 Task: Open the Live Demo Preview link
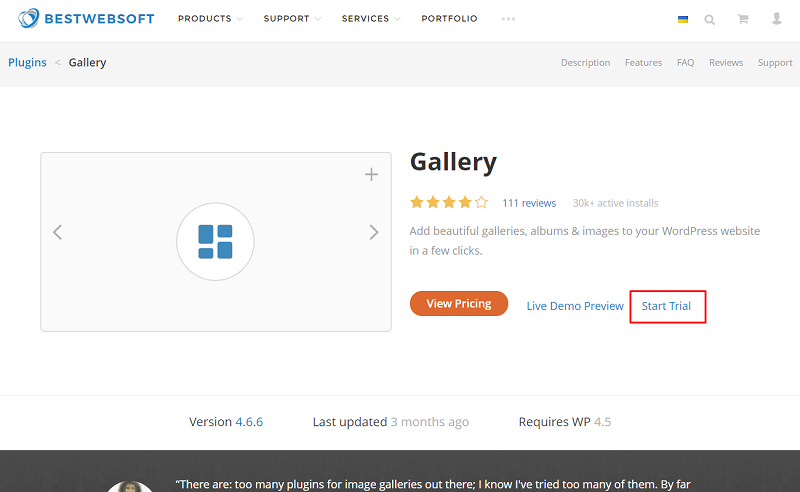(x=575, y=306)
